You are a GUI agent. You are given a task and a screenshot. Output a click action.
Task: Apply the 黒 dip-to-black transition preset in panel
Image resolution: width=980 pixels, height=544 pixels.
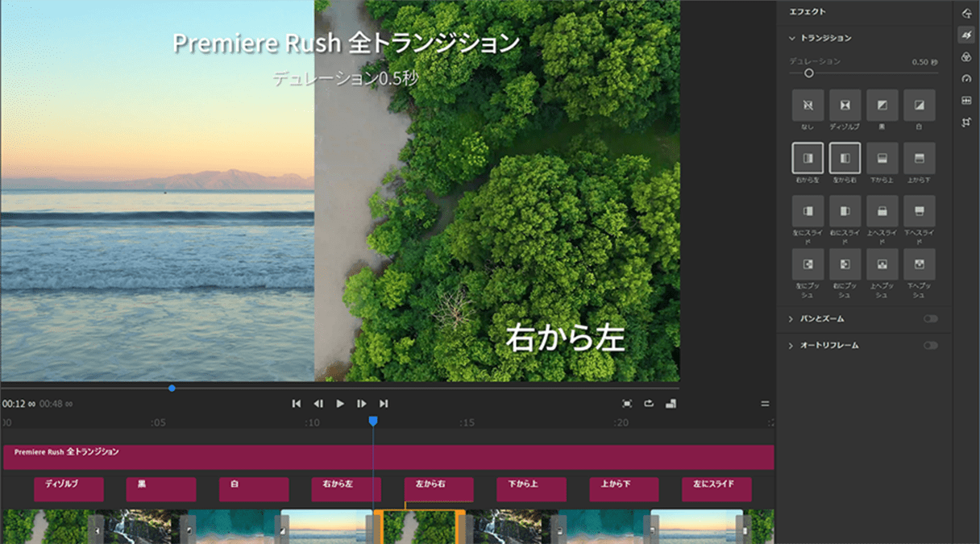pyautogui.click(x=882, y=105)
